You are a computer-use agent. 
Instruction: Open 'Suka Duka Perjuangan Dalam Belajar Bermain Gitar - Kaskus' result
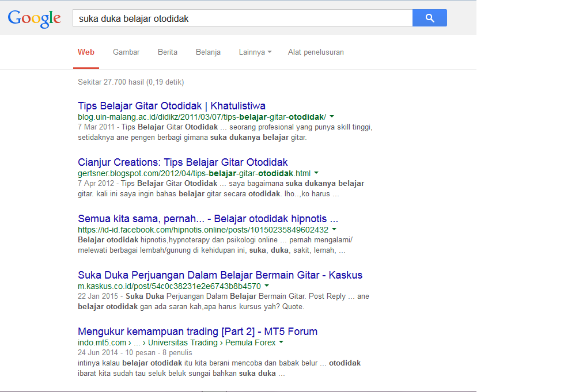pyautogui.click(x=220, y=275)
